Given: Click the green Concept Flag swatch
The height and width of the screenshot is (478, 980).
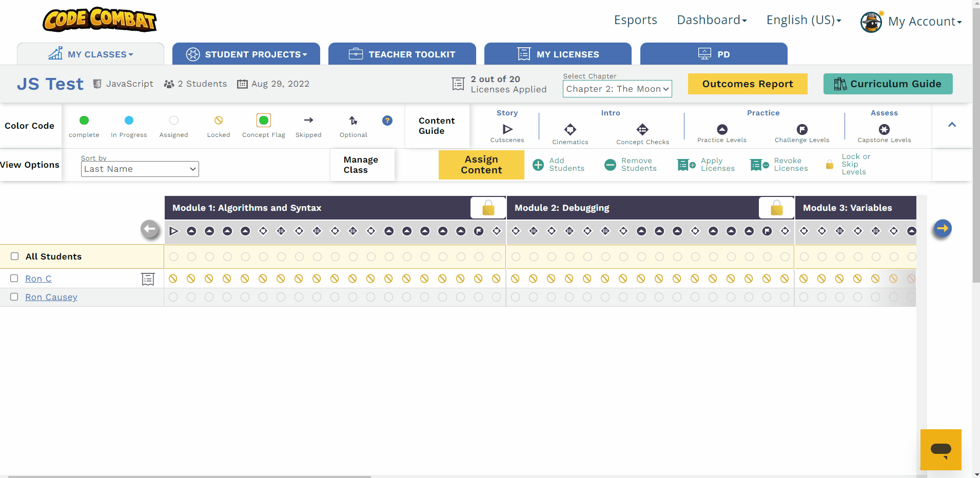Looking at the screenshot, I should [263, 121].
